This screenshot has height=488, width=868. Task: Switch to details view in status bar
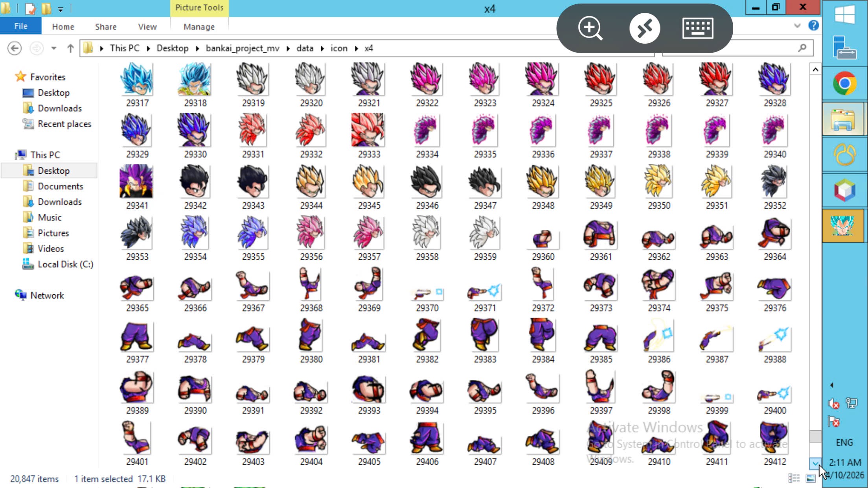pos(794,478)
